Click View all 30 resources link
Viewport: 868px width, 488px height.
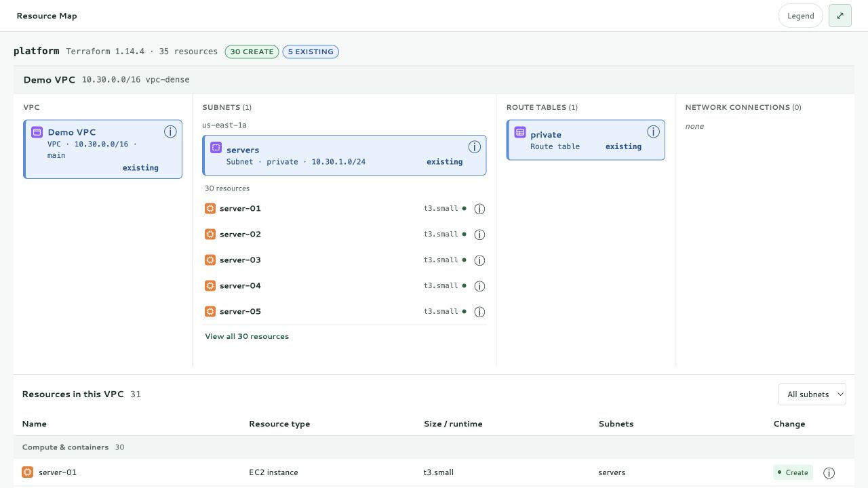click(247, 336)
